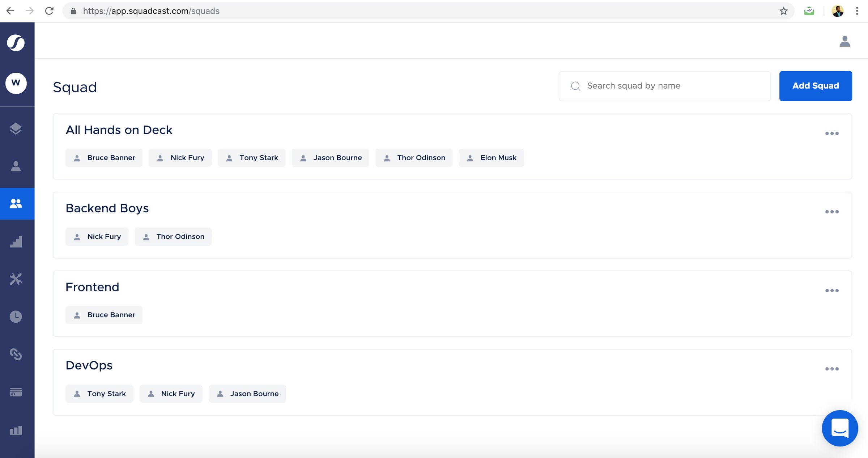The width and height of the screenshot is (868, 458).
Task: Open the bar chart analytics icon
Action: click(16, 431)
